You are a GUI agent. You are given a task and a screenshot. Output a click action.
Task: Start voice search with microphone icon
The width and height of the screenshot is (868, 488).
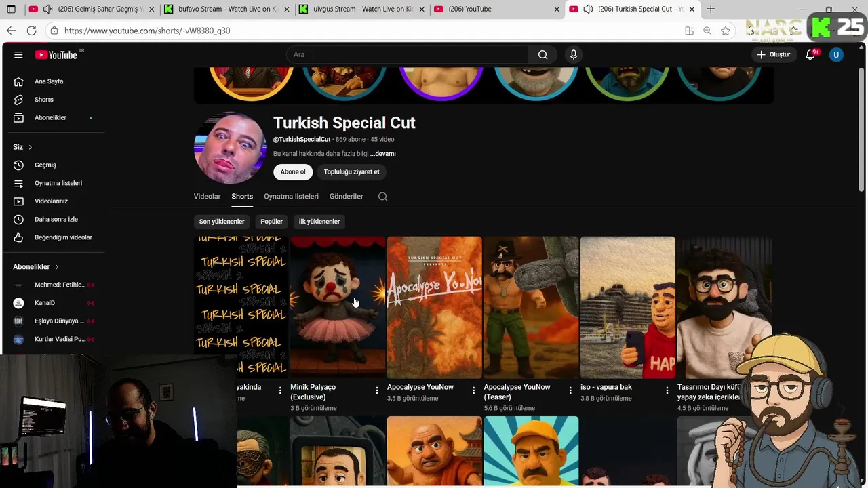tap(574, 55)
